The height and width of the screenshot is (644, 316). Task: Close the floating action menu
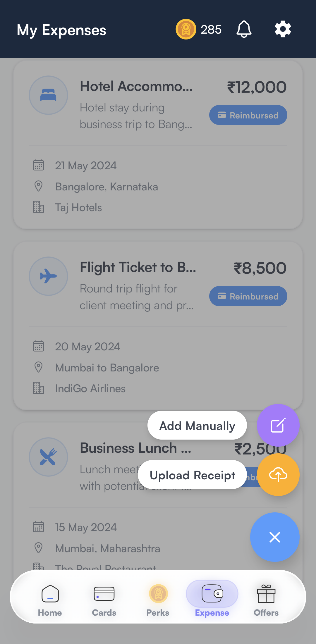[x=275, y=537]
